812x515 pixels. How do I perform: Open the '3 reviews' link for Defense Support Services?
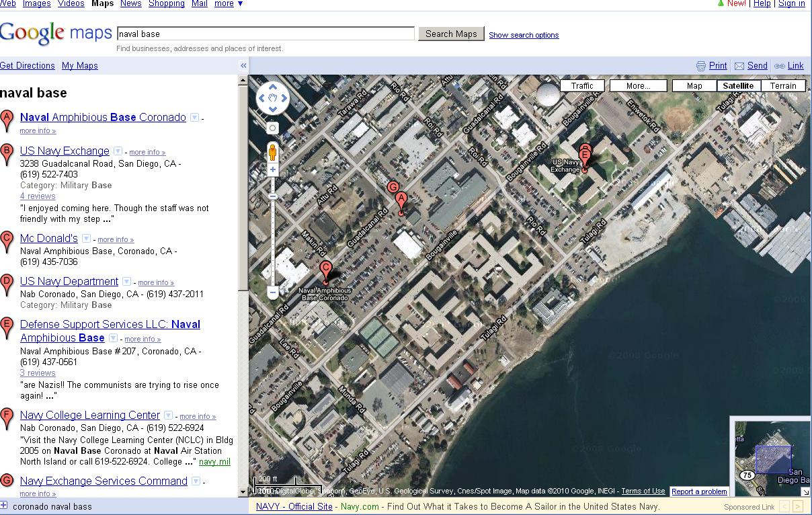point(38,373)
